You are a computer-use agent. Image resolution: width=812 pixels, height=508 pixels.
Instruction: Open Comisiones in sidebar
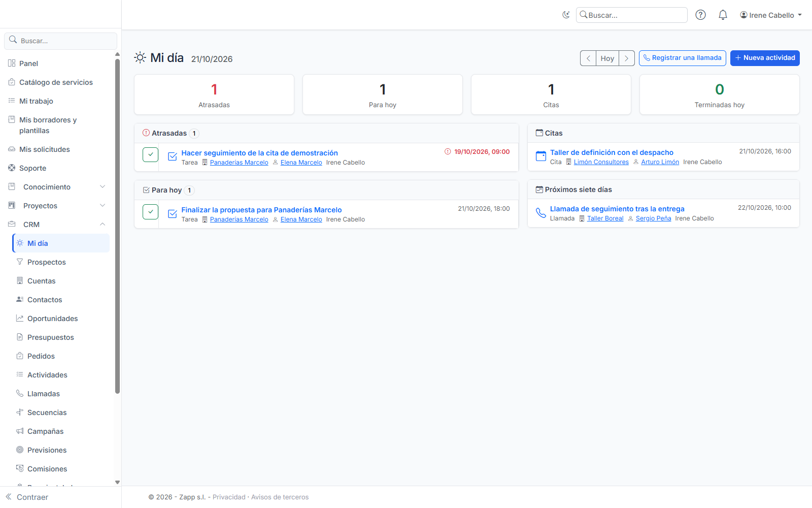[x=61, y=469]
